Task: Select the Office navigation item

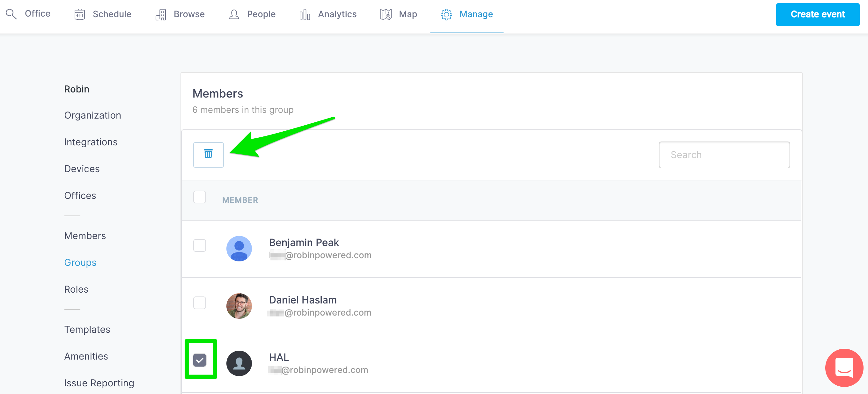Action: pyautogui.click(x=37, y=14)
